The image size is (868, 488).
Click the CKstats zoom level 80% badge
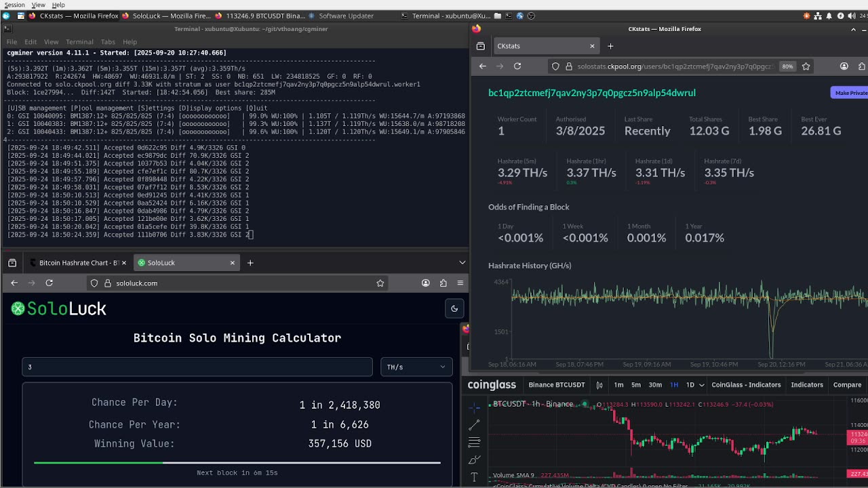click(x=787, y=66)
